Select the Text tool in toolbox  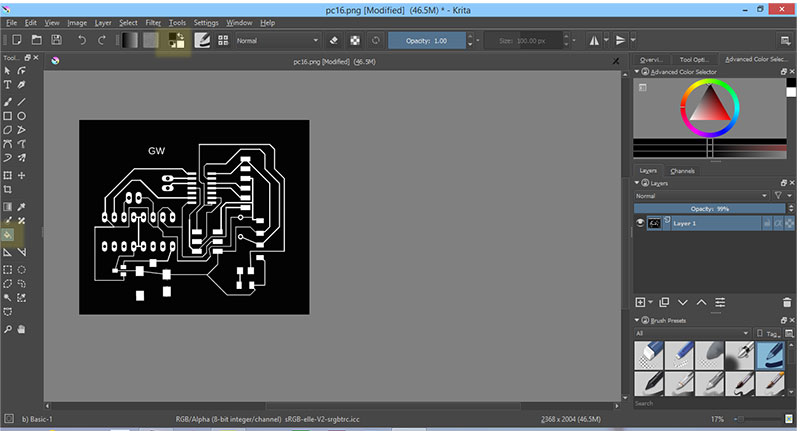pos(8,85)
